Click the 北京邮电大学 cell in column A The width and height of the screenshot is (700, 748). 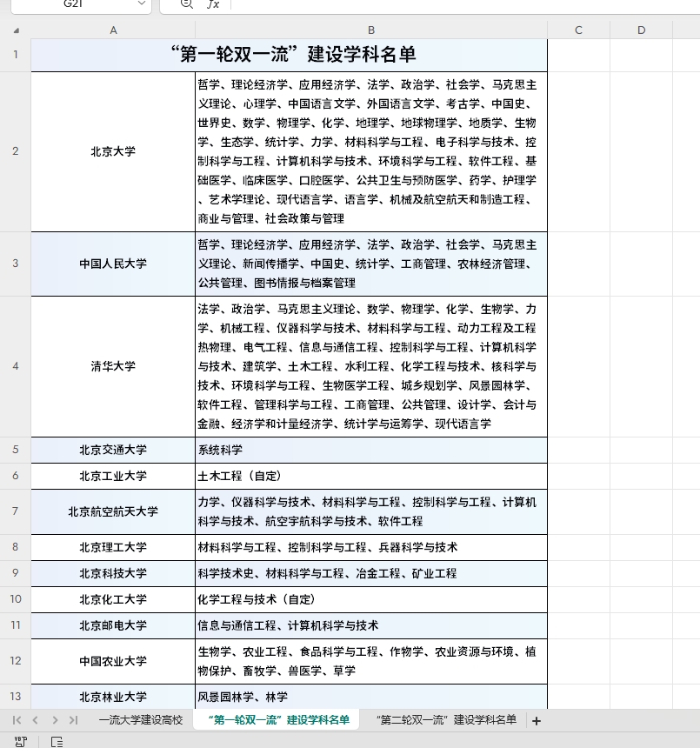click(x=113, y=624)
